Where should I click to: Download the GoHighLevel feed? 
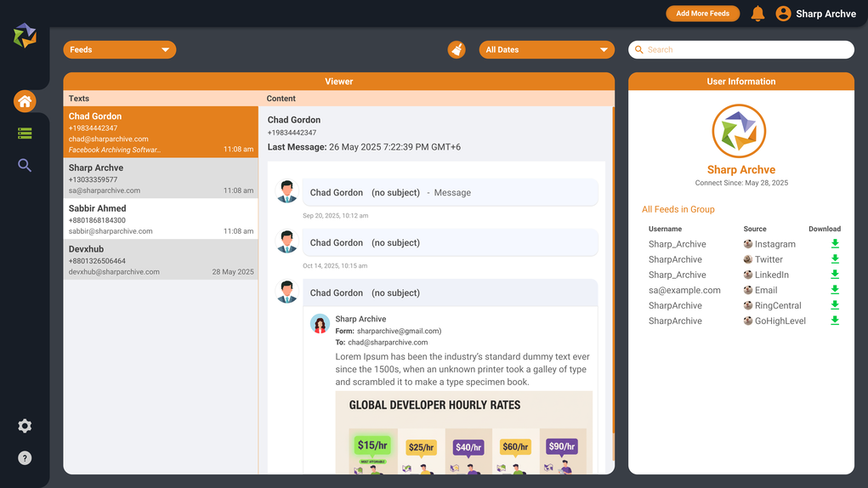tap(835, 321)
